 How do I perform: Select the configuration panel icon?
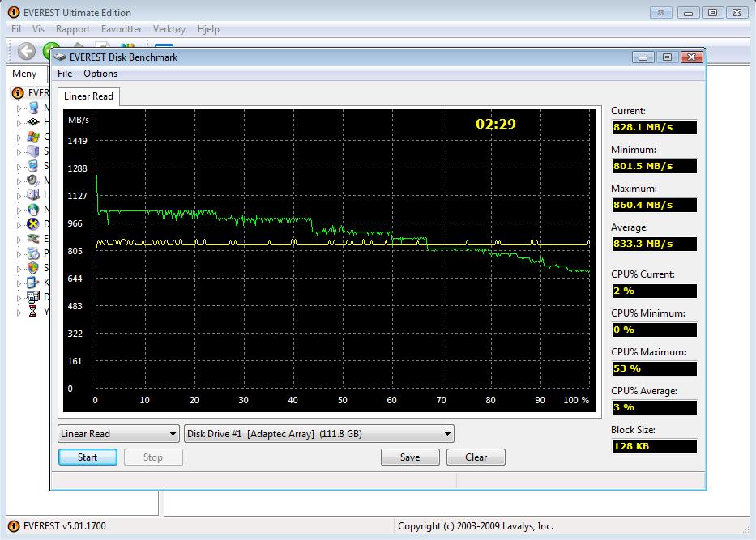tap(32, 283)
